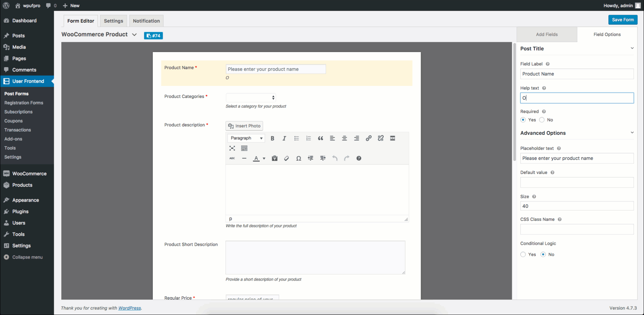This screenshot has width=644, height=315.
Task: Collapse the Post Title section
Action: pyautogui.click(x=632, y=48)
